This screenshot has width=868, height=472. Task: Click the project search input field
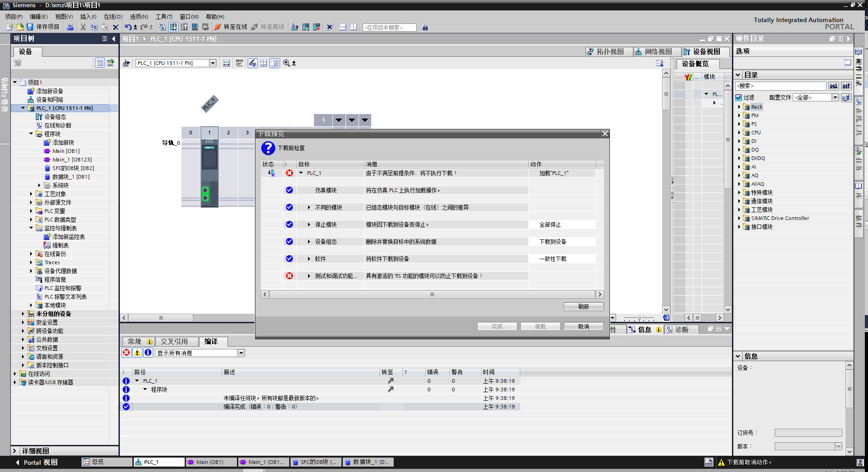coord(389,27)
